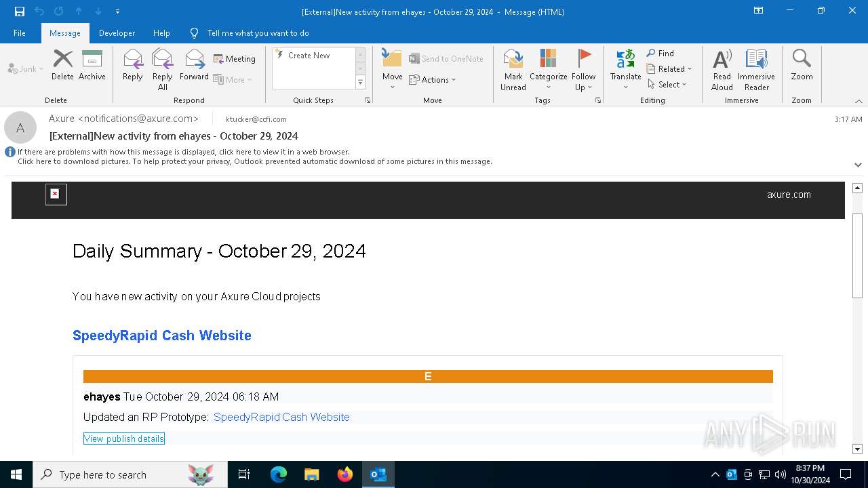
Task: Archive this email
Action: 92,65
